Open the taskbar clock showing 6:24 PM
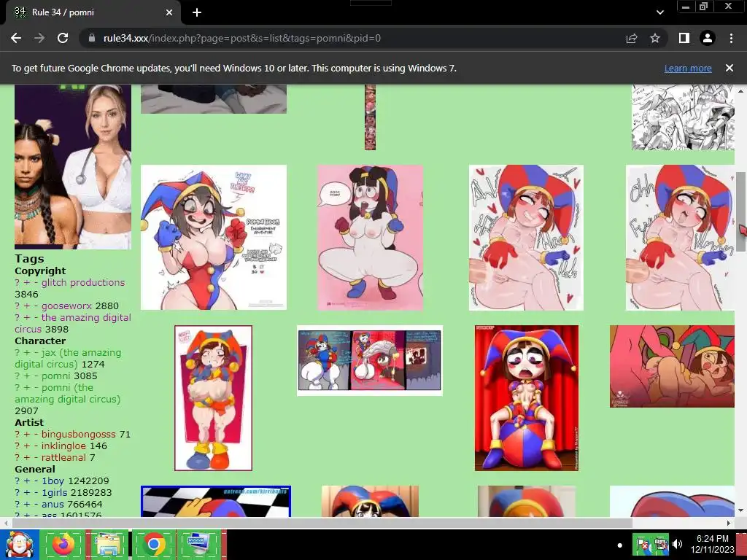This screenshot has height=560, width=747. [x=712, y=544]
